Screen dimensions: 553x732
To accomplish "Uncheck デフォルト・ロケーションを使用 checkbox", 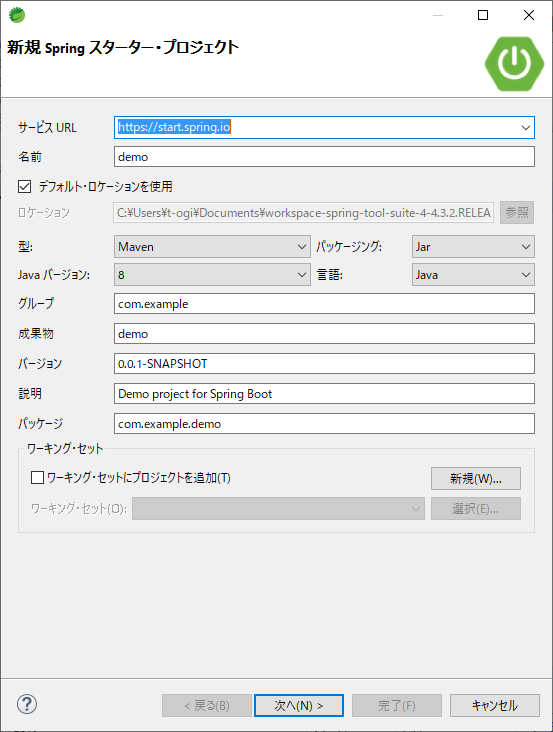I will [24, 187].
